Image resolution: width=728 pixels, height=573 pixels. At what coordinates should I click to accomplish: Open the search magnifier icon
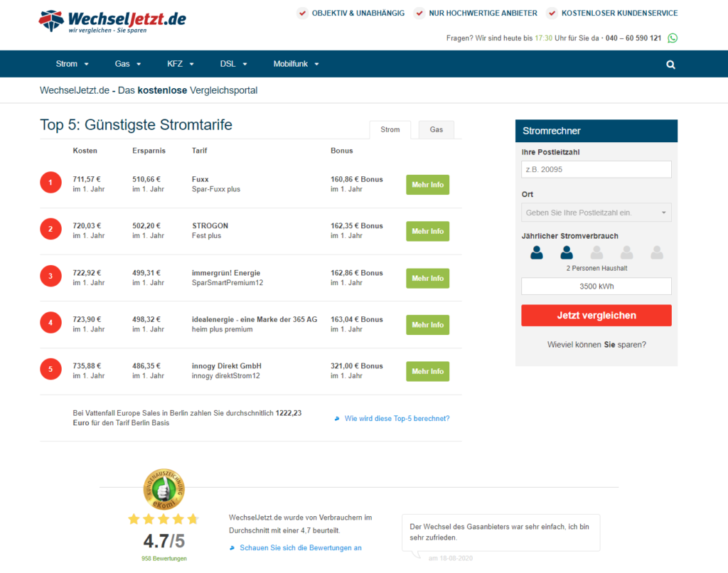(670, 65)
